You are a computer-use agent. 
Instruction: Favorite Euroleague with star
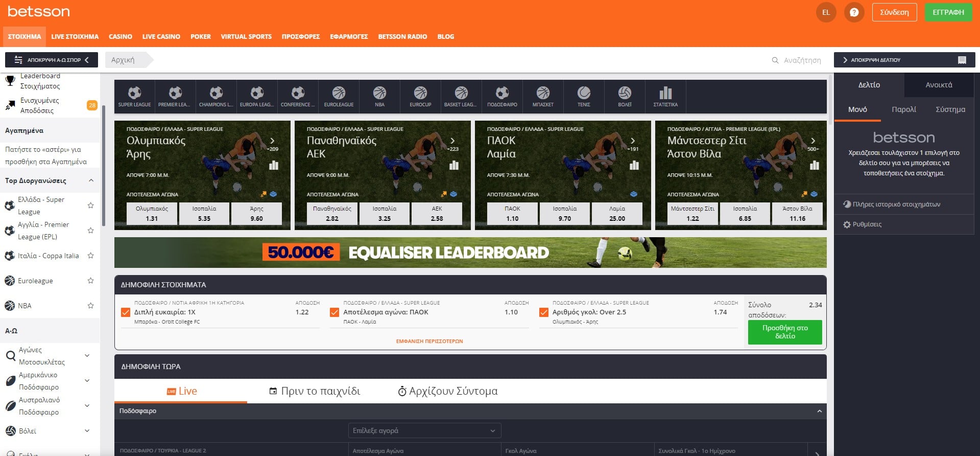tap(90, 281)
